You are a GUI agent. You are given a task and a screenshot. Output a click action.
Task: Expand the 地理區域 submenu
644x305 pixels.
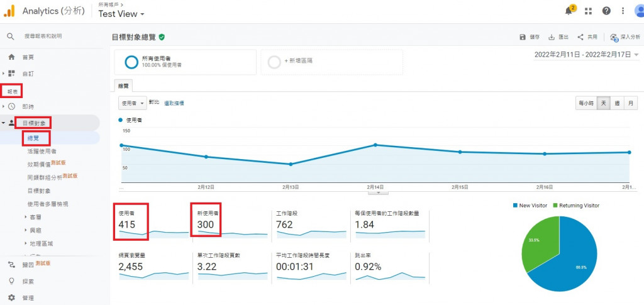click(x=26, y=243)
